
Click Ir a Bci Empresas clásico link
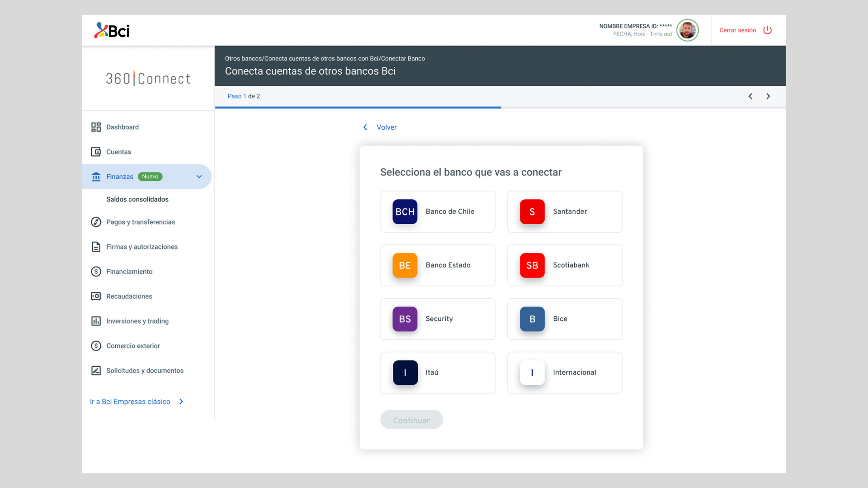coord(130,402)
